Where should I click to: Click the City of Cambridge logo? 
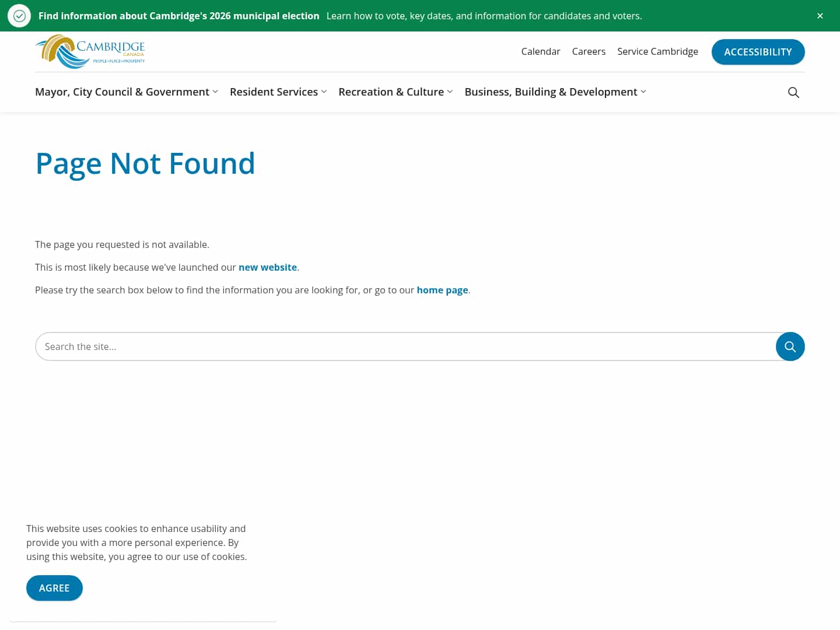click(90, 51)
